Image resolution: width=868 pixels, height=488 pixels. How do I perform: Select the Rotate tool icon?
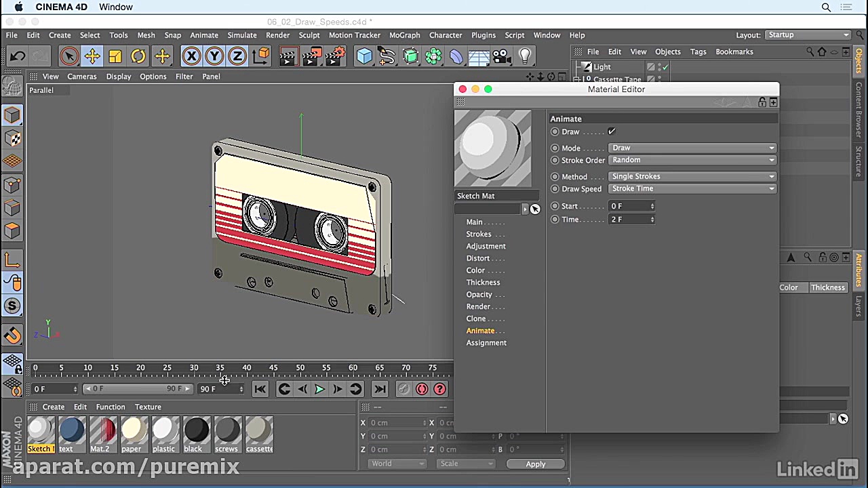[x=138, y=56]
